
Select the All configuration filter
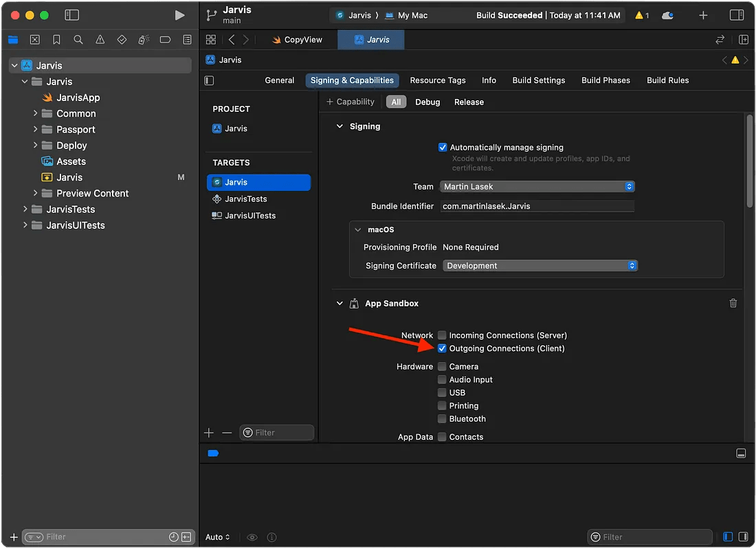point(396,102)
